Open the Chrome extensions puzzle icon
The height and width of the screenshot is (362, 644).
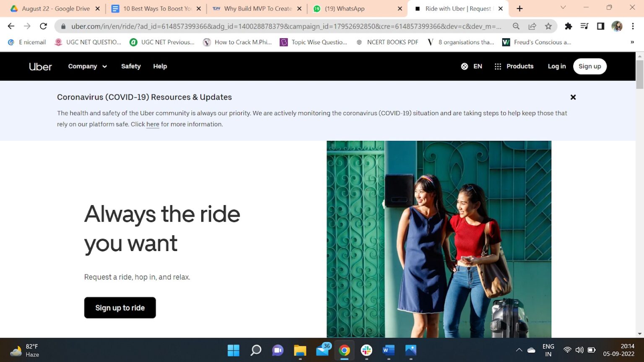pos(568,26)
